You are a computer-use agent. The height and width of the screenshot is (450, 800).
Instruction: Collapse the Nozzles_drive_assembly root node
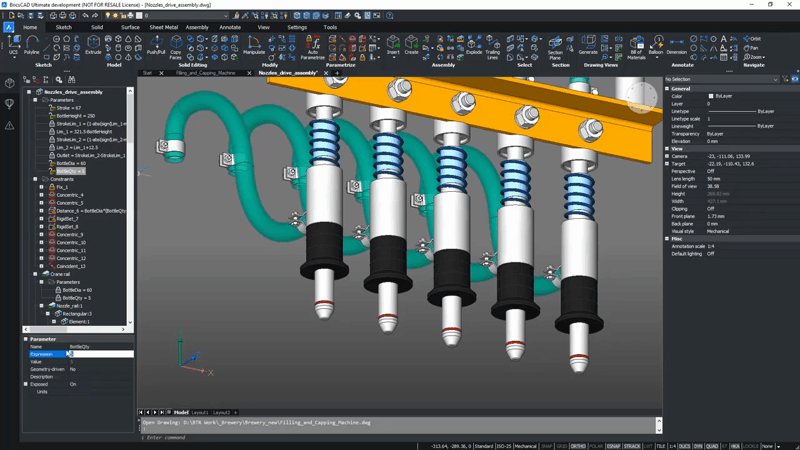click(x=29, y=92)
